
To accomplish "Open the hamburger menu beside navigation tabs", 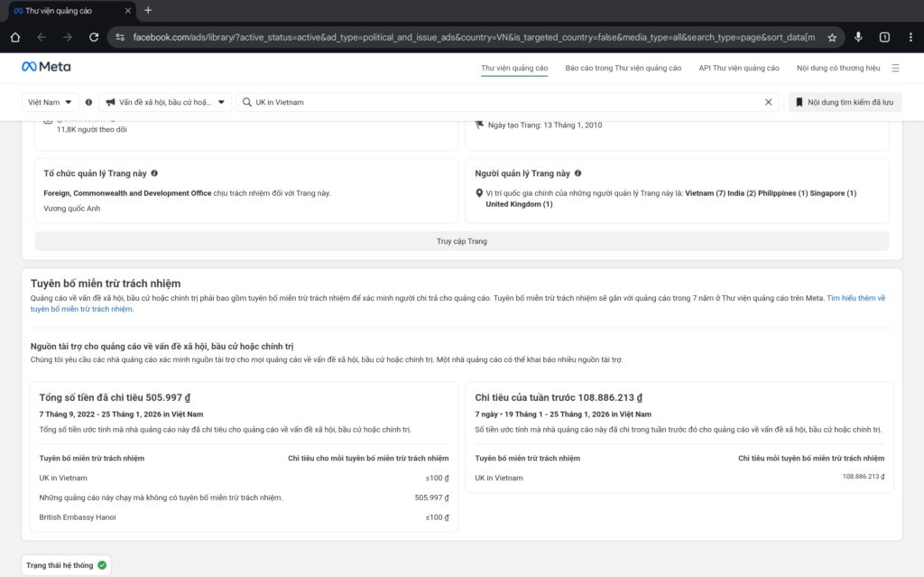I will point(895,66).
